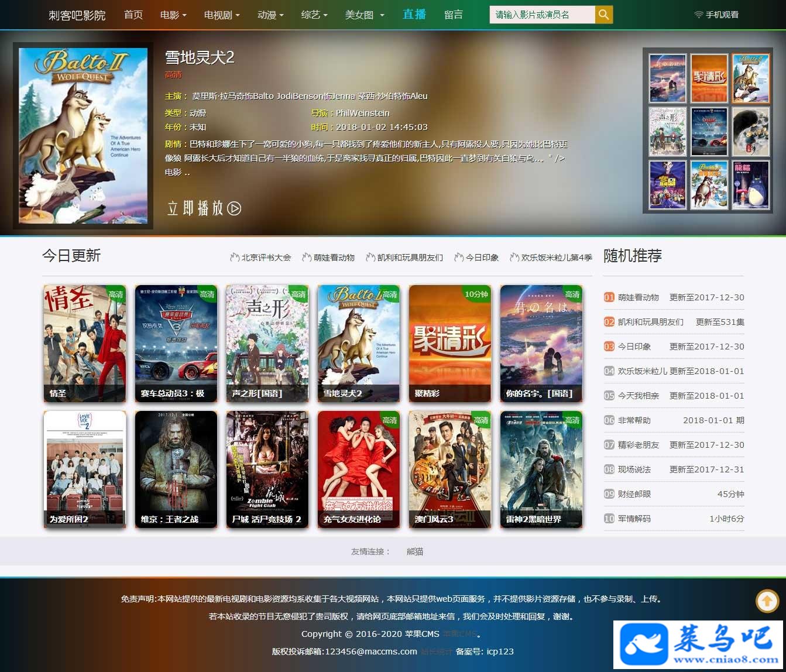The width and height of the screenshot is (786, 672).
Task: Click the 随机推荐 section heading
Action: coord(633,256)
